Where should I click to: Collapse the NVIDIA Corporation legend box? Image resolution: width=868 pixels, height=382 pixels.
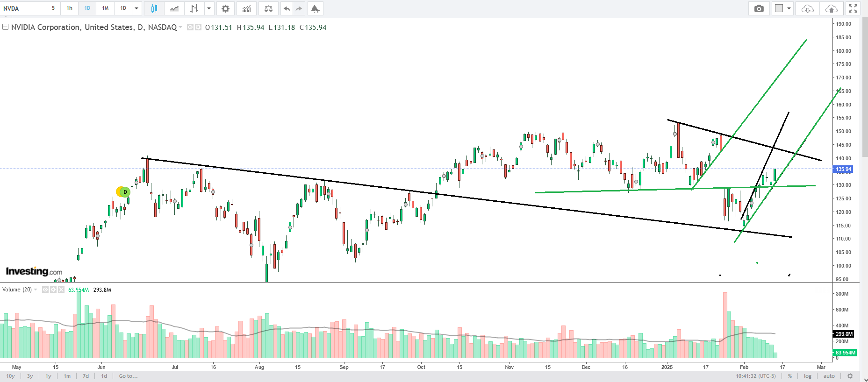pyautogui.click(x=6, y=27)
